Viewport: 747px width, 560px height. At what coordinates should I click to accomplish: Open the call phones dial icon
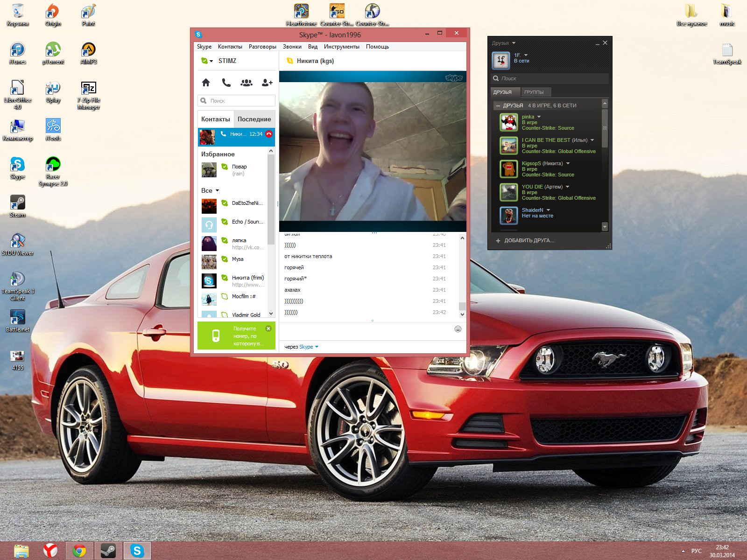tap(226, 83)
